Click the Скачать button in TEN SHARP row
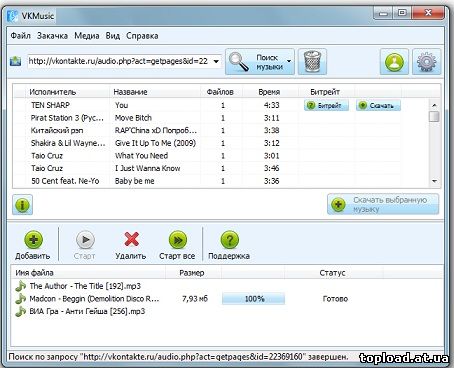Viewport: 454px width, 368px height. tap(378, 105)
